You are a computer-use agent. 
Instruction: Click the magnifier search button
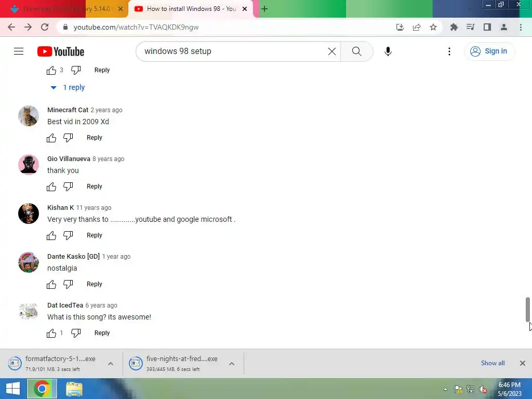pos(356,51)
